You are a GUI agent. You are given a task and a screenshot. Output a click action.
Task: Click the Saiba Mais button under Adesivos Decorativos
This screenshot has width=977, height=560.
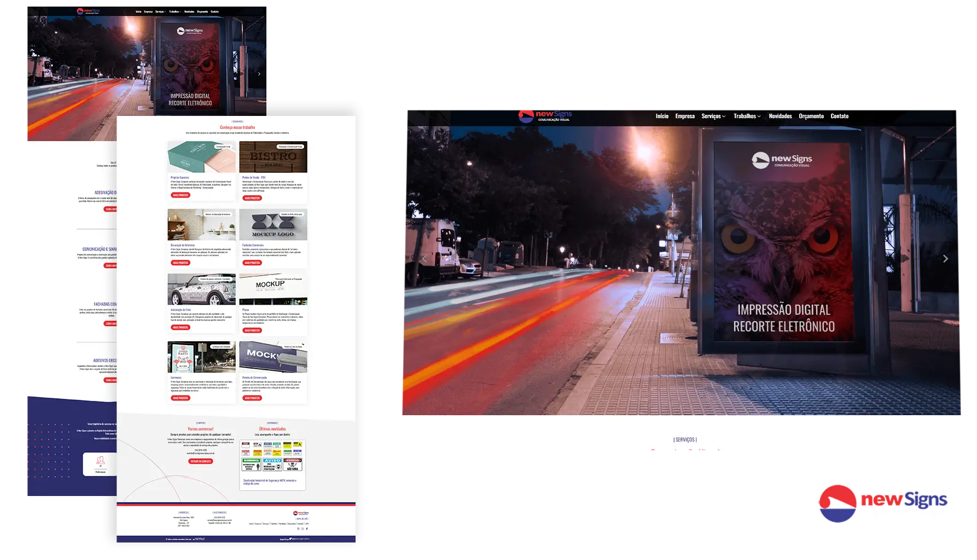click(x=110, y=380)
